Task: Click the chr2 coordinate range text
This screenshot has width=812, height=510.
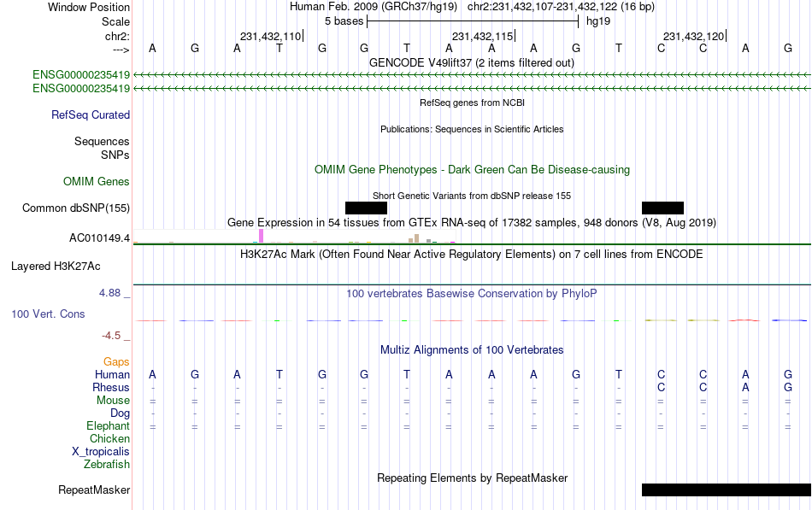Action: click(x=561, y=7)
